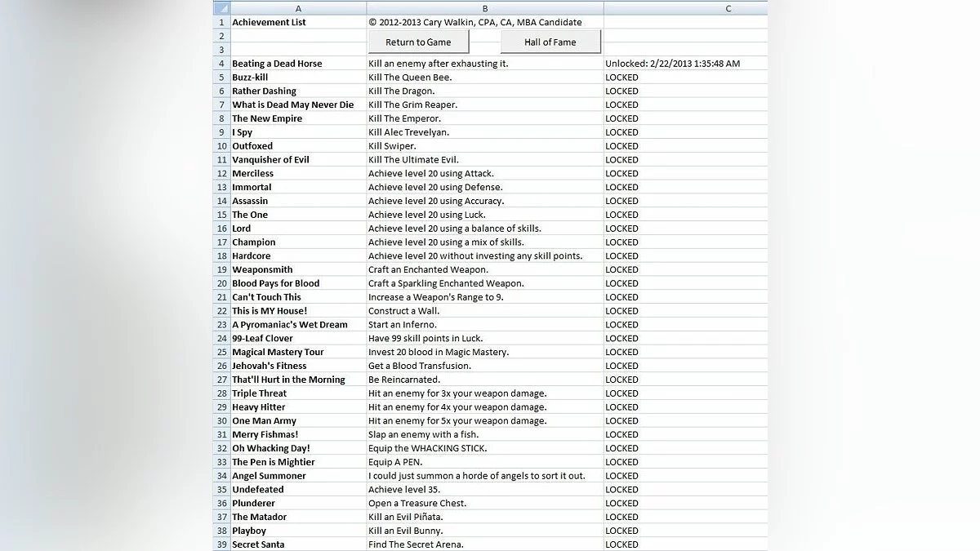This screenshot has width=980, height=551.
Task: Click Kill an Evil Piñata cell
Action: tap(485, 517)
